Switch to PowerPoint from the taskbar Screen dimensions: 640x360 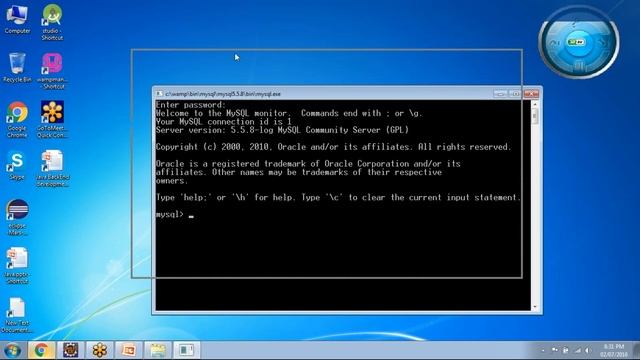[129, 350]
